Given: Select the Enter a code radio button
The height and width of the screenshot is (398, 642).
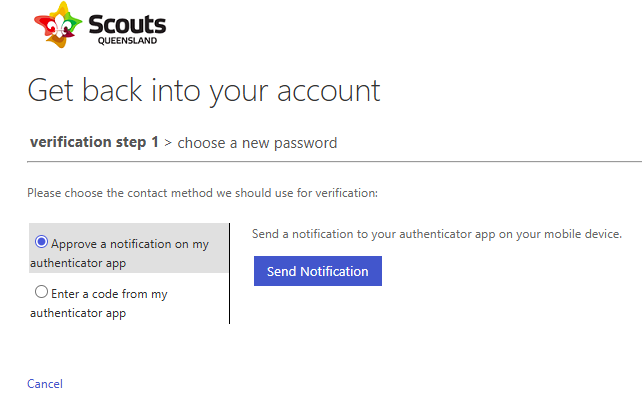Looking at the screenshot, I should (41, 292).
